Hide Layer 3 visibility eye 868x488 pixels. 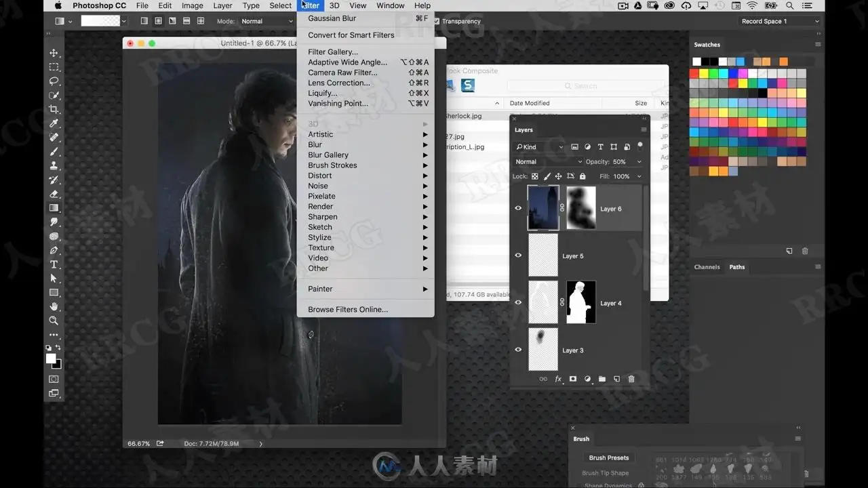pos(518,350)
